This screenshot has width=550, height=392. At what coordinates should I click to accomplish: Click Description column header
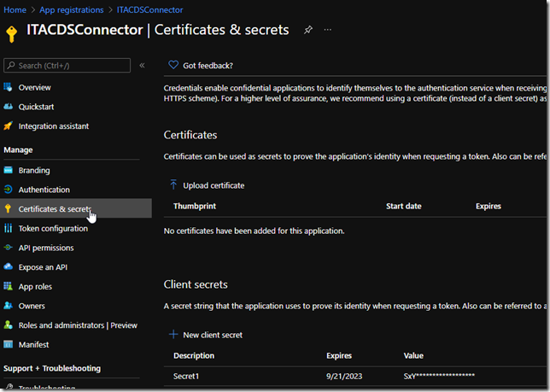194,356
